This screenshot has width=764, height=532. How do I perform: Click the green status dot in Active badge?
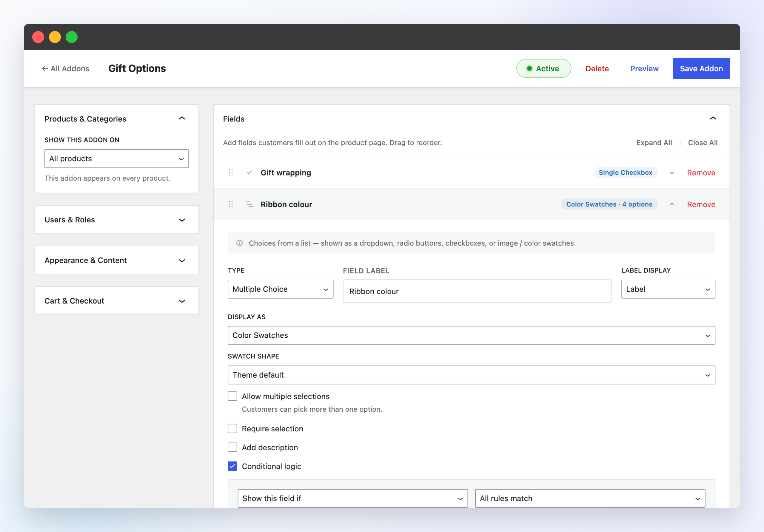tap(529, 68)
